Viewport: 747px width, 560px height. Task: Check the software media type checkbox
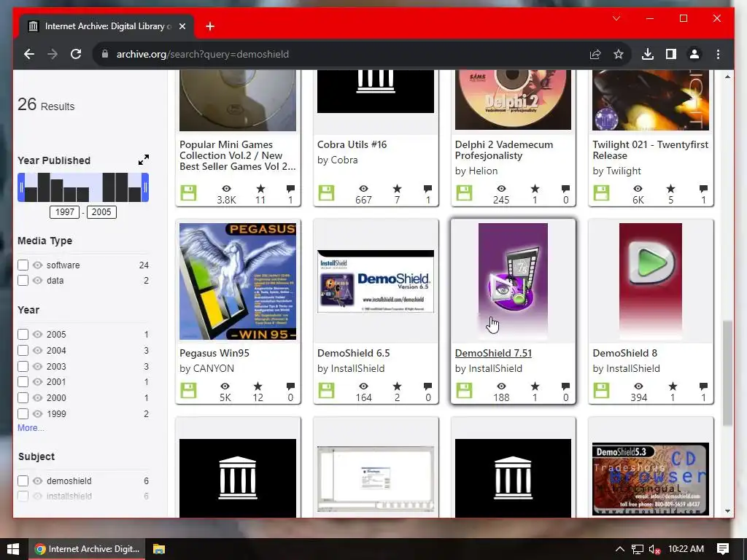tap(23, 265)
